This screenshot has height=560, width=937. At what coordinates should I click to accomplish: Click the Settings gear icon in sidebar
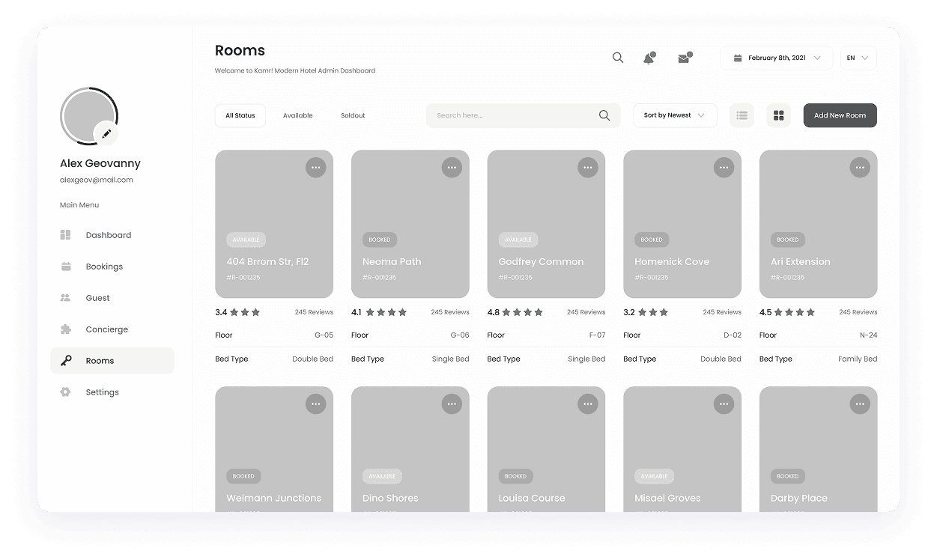66,392
